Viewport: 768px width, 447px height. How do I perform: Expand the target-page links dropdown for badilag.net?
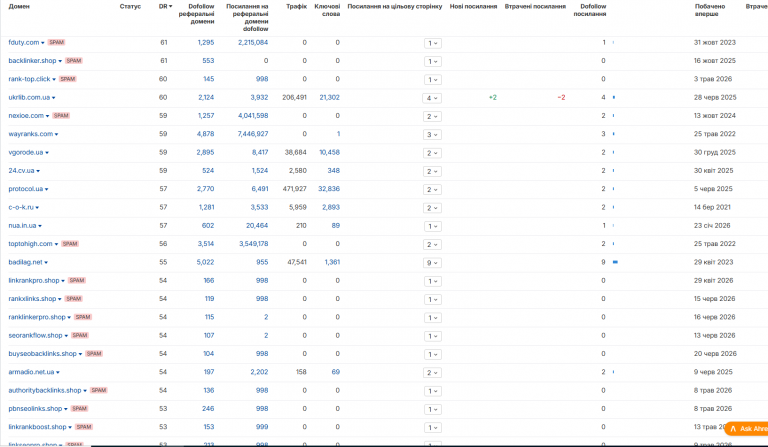(432, 263)
